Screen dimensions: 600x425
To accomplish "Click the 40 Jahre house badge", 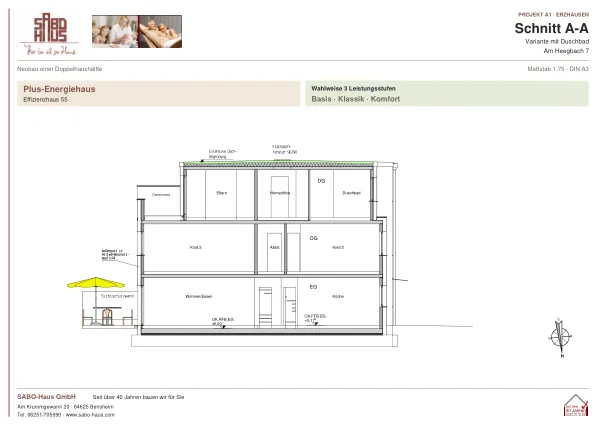I will point(576,405).
